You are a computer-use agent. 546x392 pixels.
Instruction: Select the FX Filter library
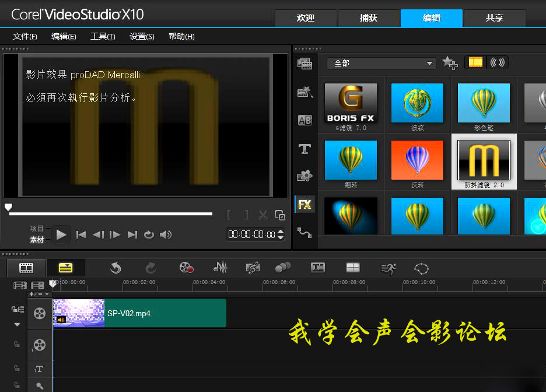pyautogui.click(x=304, y=204)
